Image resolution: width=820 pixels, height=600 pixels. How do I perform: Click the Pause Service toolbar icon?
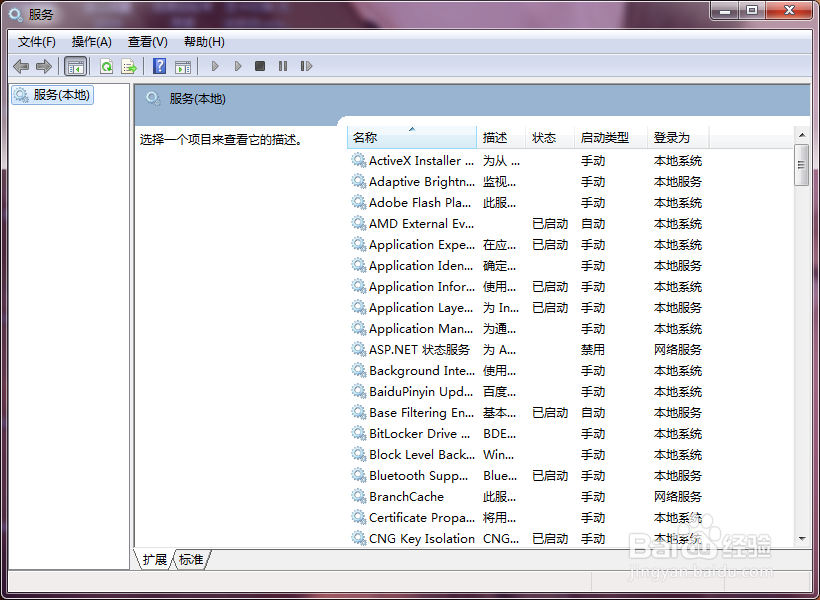click(x=283, y=66)
